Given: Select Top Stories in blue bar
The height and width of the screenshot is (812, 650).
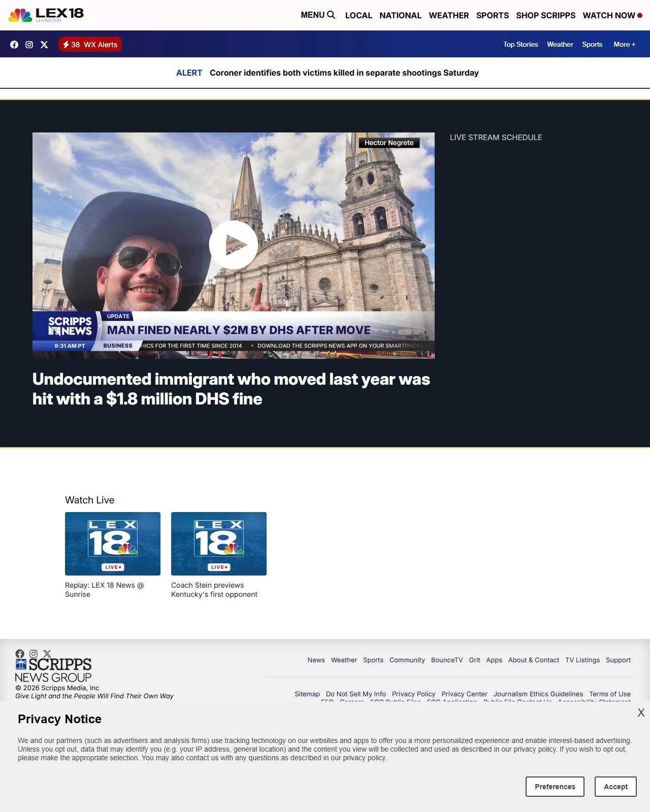Looking at the screenshot, I should tap(521, 44).
